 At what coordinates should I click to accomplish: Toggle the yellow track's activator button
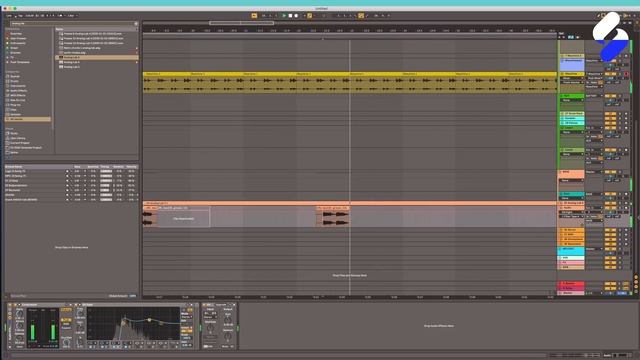[x=611, y=74]
